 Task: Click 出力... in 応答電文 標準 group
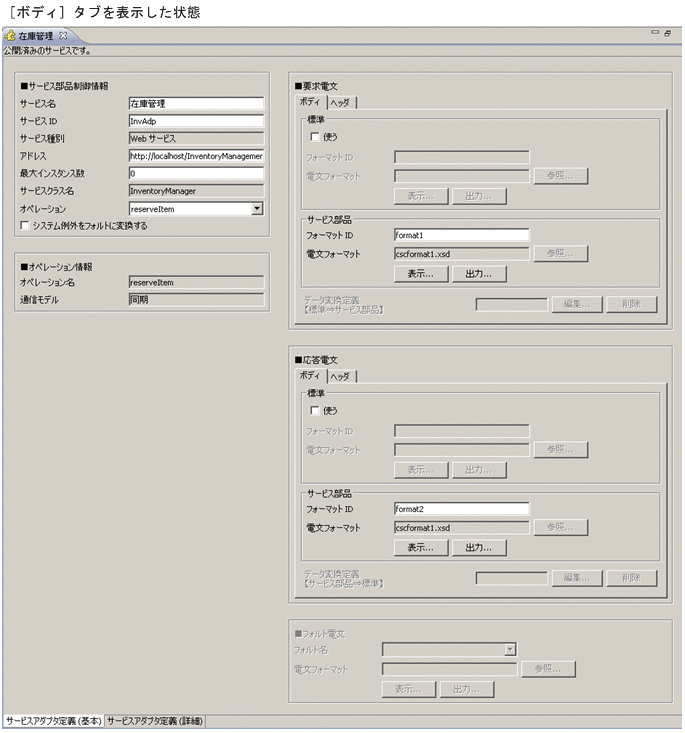tap(479, 470)
